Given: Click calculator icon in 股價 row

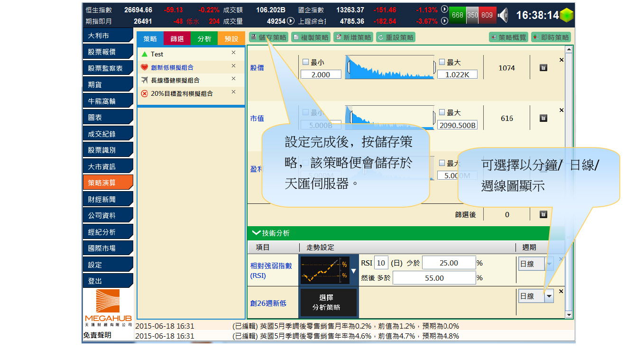Looking at the screenshot, I should [543, 68].
